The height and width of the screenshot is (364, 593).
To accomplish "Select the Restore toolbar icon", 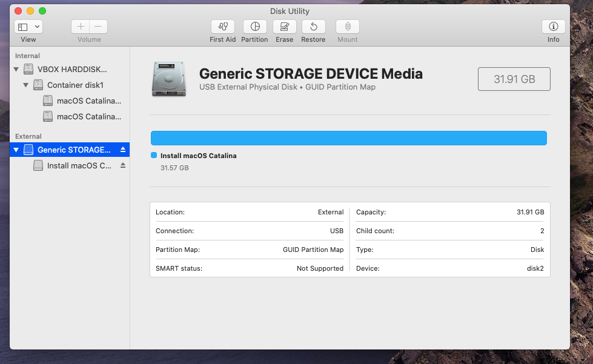I will pyautogui.click(x=313, y=27).
